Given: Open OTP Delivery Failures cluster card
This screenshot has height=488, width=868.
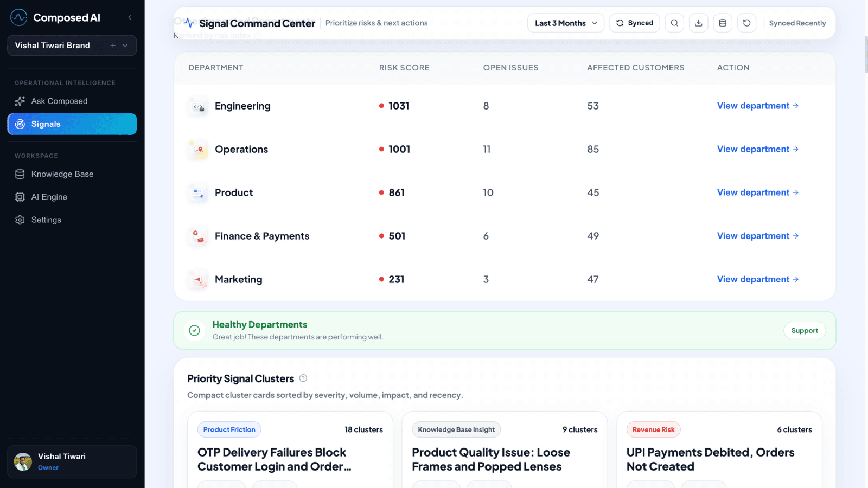Looking at the screenshot, I should [290, 450].
